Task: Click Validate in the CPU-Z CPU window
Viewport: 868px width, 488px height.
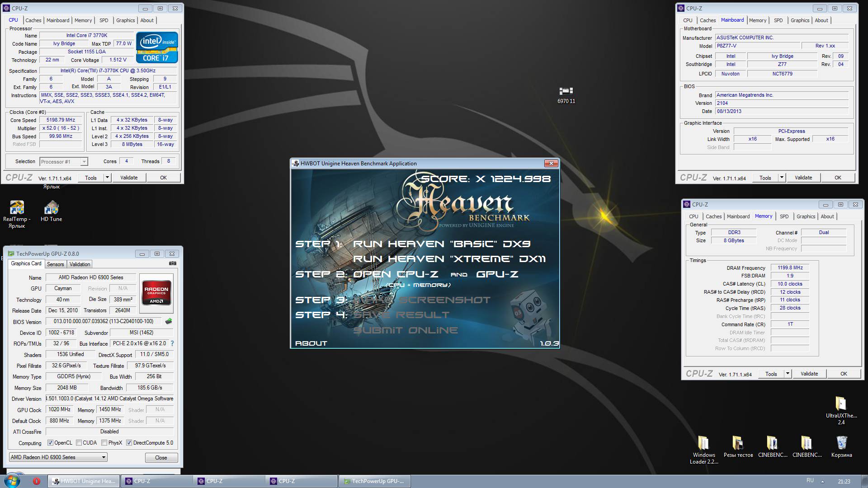Action: 129,178
